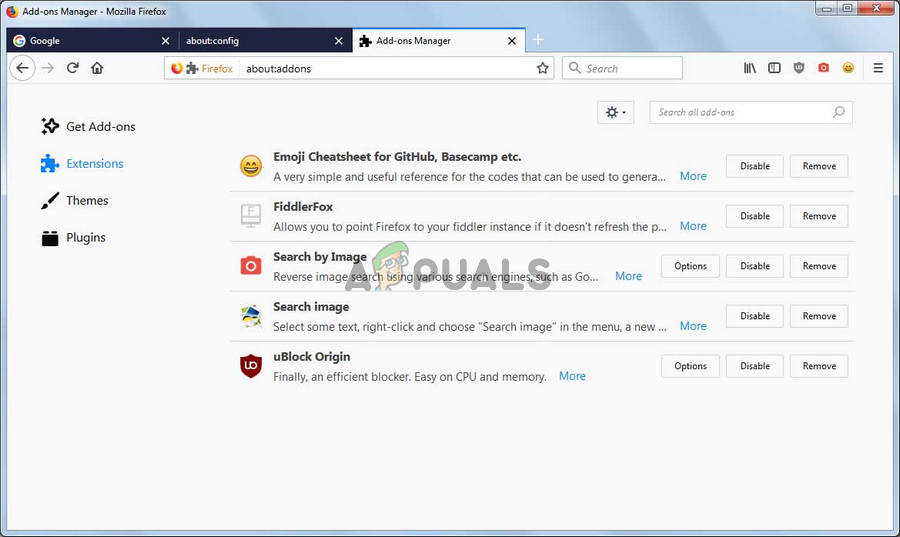The image size is (900, 537).
Task: Click the Search by Image camera icon in list
Action: coord(251,266)
